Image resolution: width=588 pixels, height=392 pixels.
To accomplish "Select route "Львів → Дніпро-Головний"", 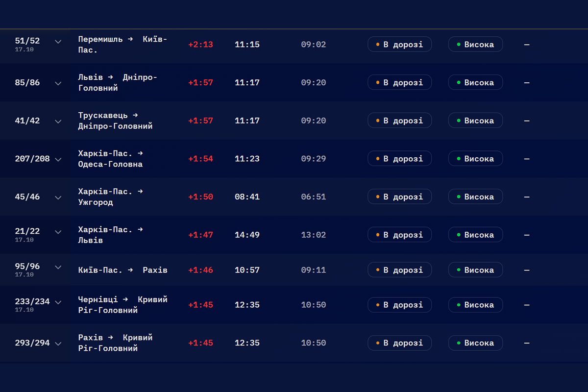I will pyautogui.click(x=118, y=82).
